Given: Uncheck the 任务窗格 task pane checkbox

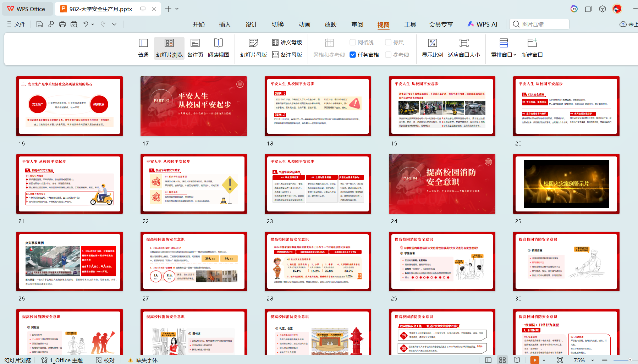Looking at the screenshot, I should (x=353, y=55).
